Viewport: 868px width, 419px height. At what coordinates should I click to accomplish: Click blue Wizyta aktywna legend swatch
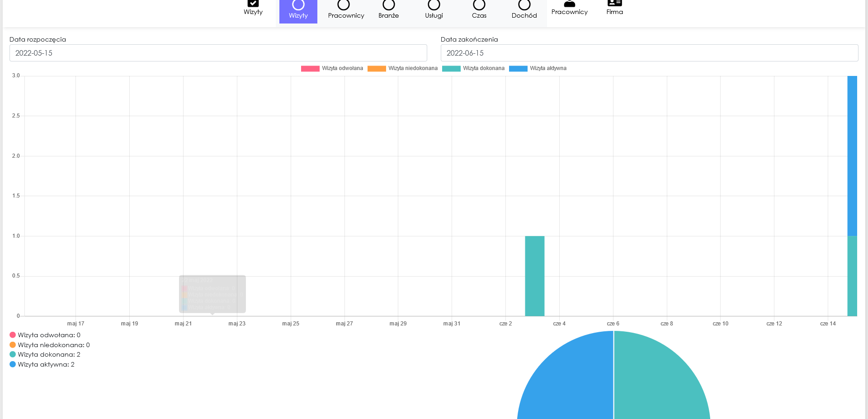(x=518, y=69)
